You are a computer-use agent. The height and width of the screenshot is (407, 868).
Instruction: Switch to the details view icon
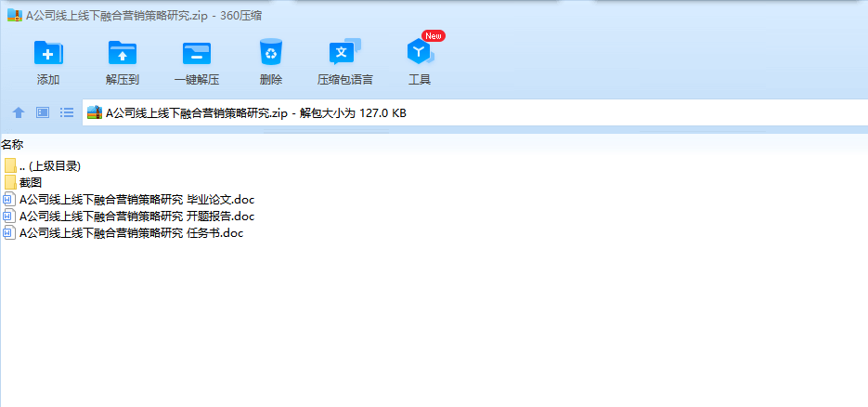[43, 113]
